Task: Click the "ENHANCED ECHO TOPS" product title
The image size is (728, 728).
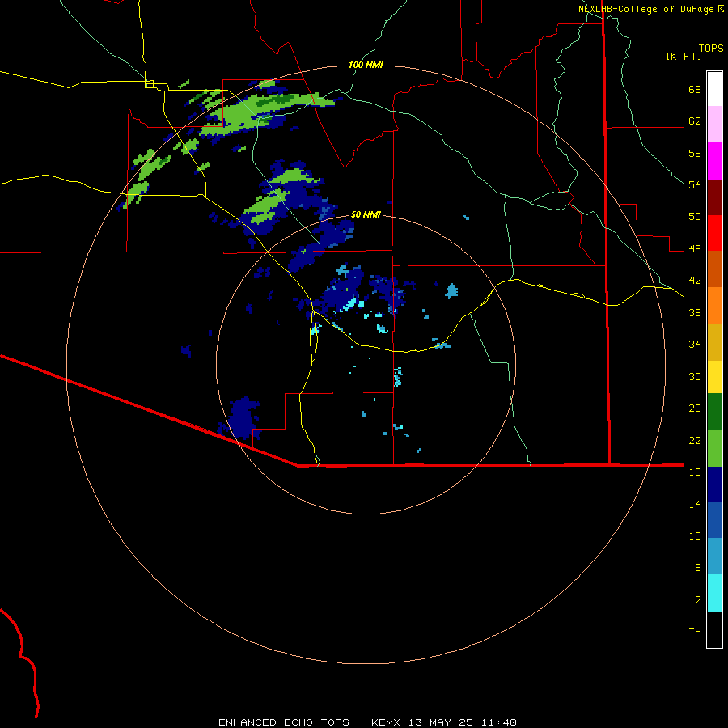Action: tap(284, 722)
